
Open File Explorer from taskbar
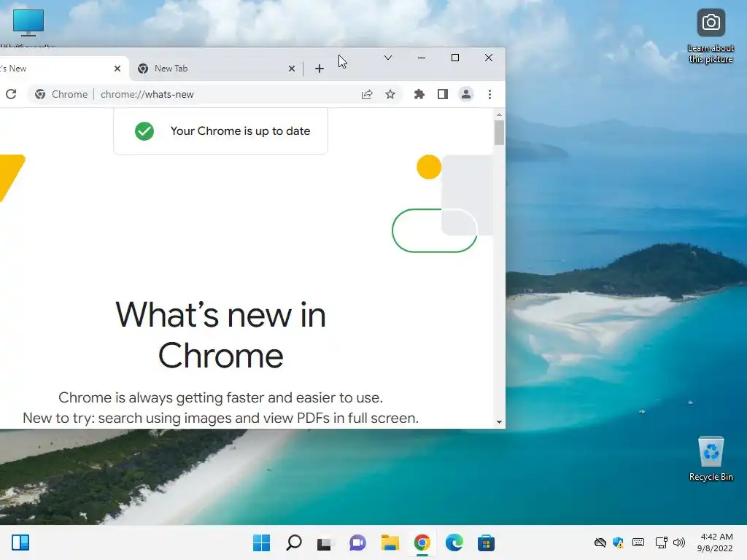(390, 542)
